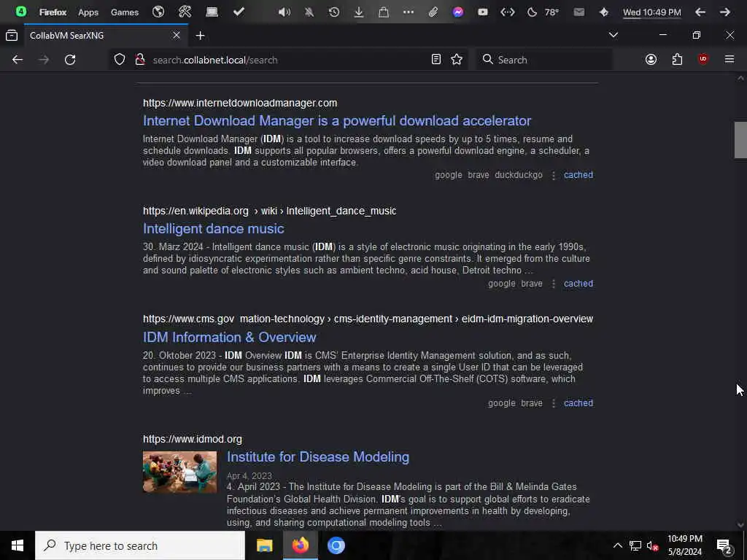Expand three-dots menu on Internet Download Manager result
This screenshot has width=747, height=560.
553,176
